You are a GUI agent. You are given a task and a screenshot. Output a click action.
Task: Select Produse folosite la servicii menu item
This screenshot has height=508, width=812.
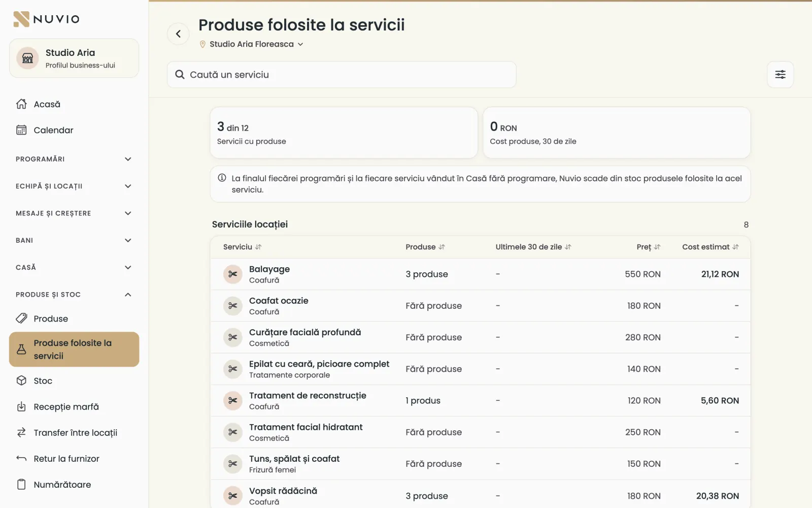(x=74, y=350)
